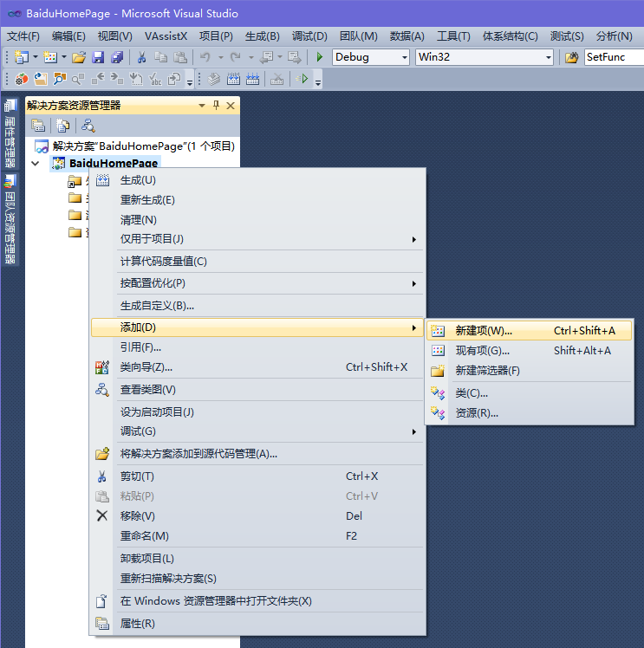
Task: Choose 重命名(M) in the context menu
Action: (x=258, y=536)
